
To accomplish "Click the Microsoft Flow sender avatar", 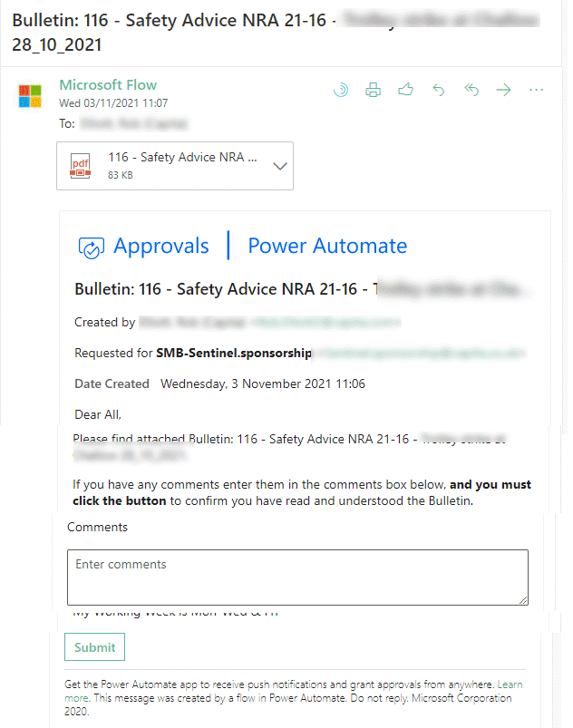I will pyautogui.click(x=30, y=95).
